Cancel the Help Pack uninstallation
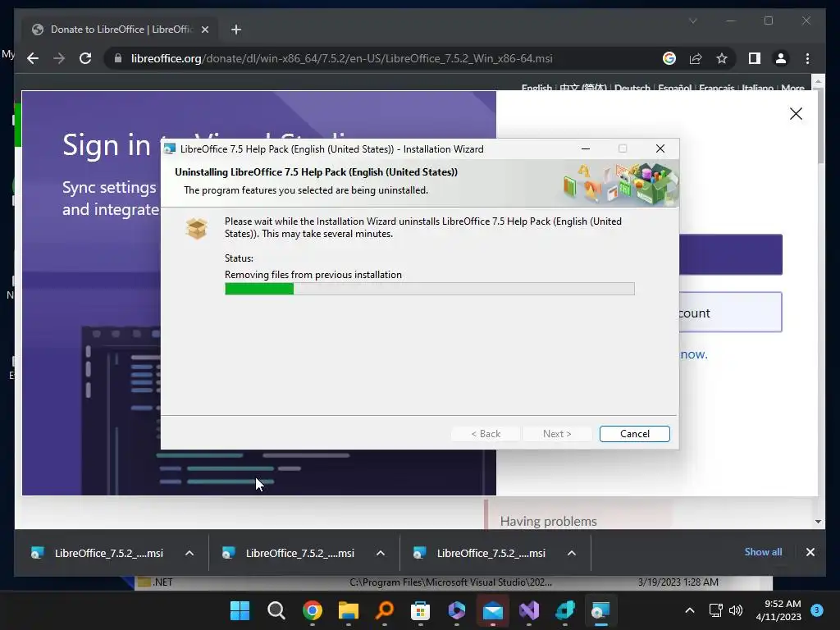 [x=634, y=433]
